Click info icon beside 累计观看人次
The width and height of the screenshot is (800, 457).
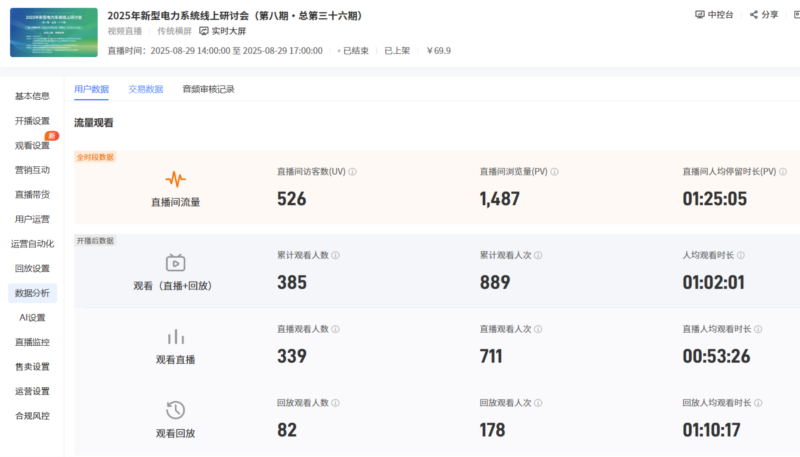pos(538,256)
